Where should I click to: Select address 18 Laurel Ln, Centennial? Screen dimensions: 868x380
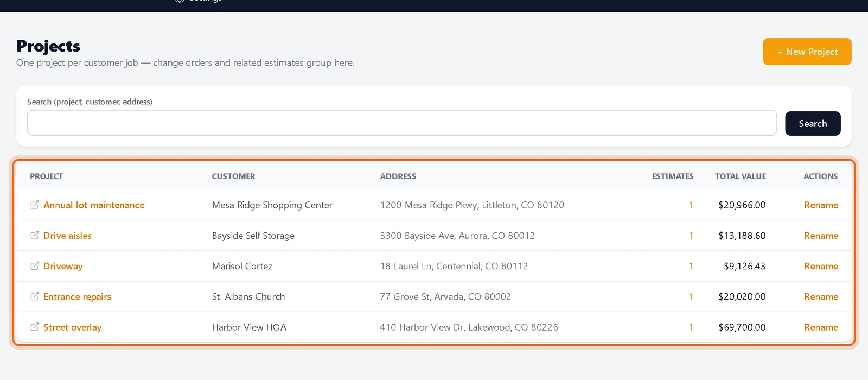click(x=454, y=266)
